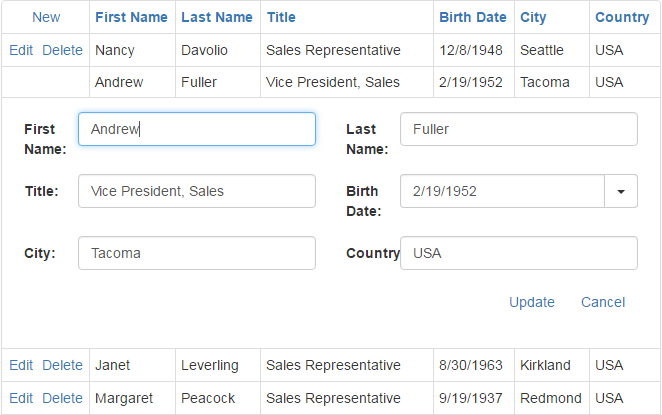Open the Birth Date dropdown arrow
Image resolution: width=662 pixels, height=415 pixels.
(621, 191)
